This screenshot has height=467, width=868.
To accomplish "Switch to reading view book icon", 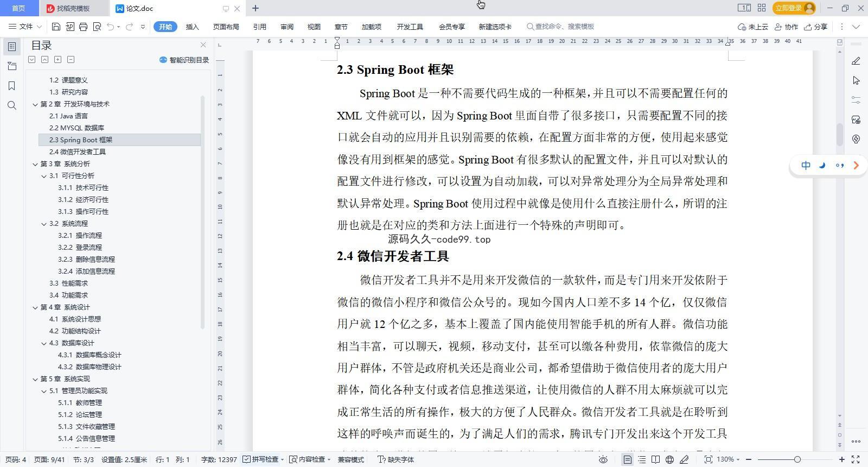I will [655, 459].
